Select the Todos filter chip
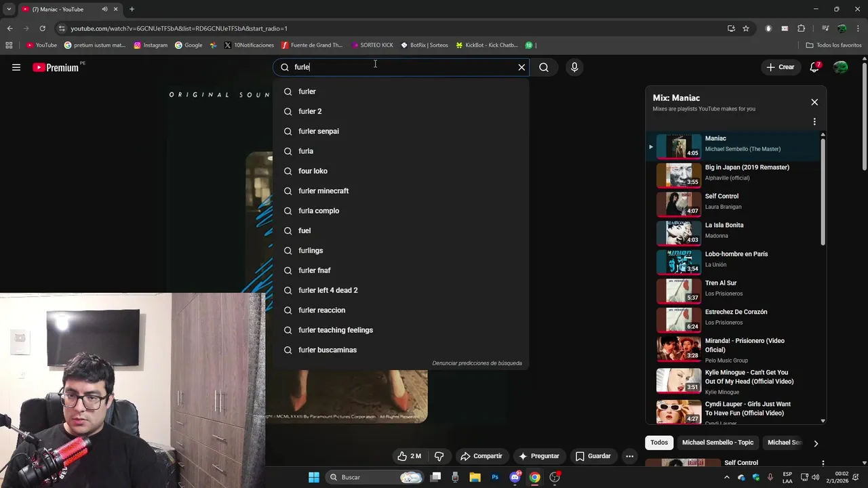The width and height of the screenshot is (868, 488). pyautogui.click(x=659, y=443)
